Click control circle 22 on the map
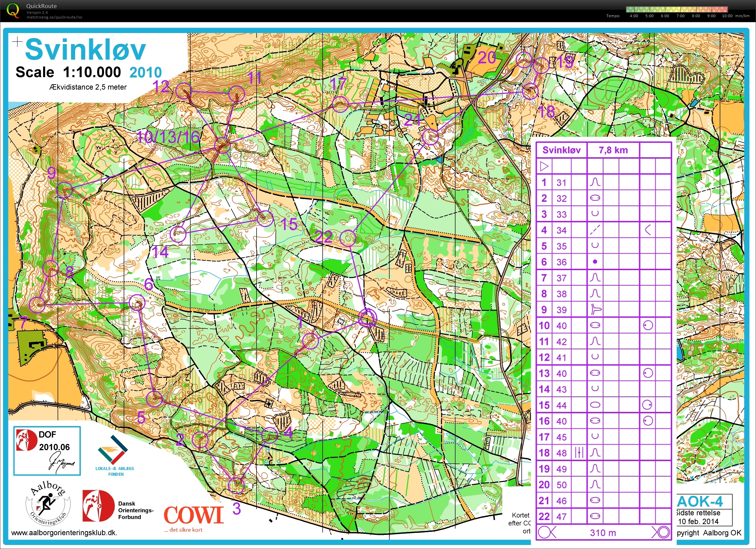This screenshot has height=549, width=756. tap(348, 238)
